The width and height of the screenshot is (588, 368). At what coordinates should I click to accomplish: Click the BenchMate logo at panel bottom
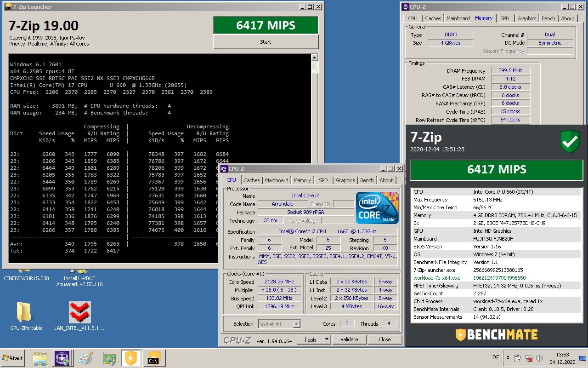[x=497, y=334]
